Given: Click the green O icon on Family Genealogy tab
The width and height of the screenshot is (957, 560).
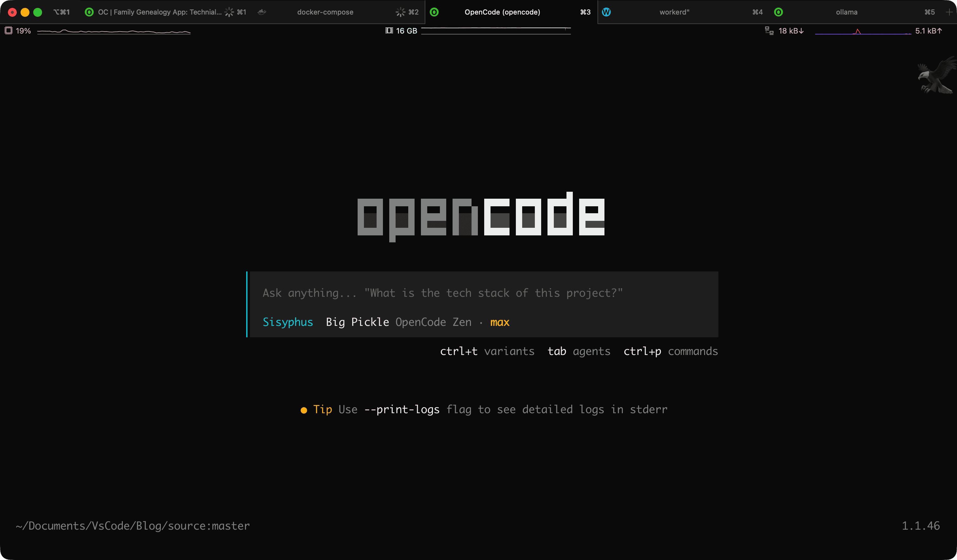Looking at the screenshot, I should point(89,12).
